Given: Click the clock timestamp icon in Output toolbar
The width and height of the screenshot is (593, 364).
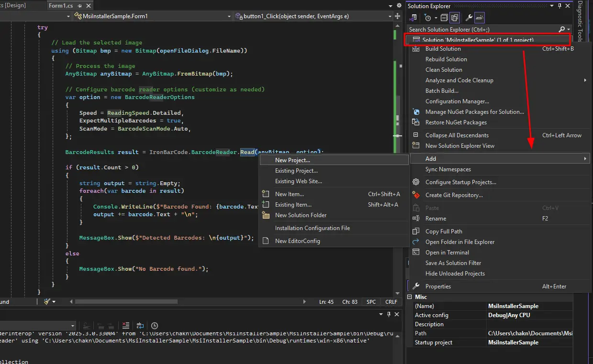Looking at the screenshot, I should coord(155,325).
